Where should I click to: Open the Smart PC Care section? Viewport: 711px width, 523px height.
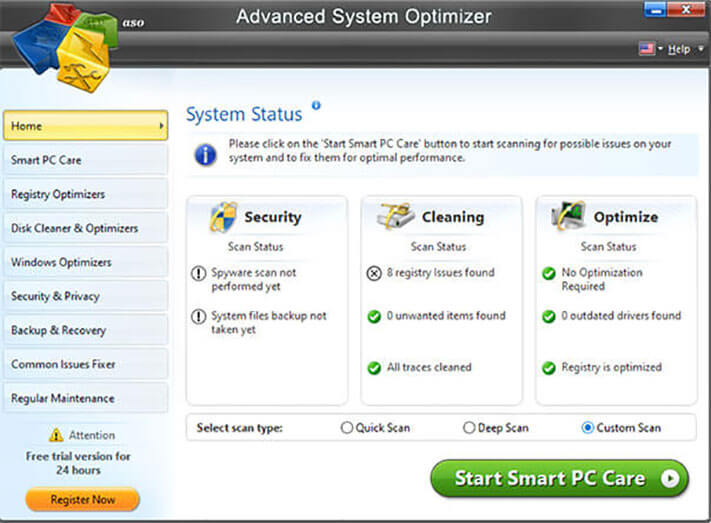click(85, 160)
